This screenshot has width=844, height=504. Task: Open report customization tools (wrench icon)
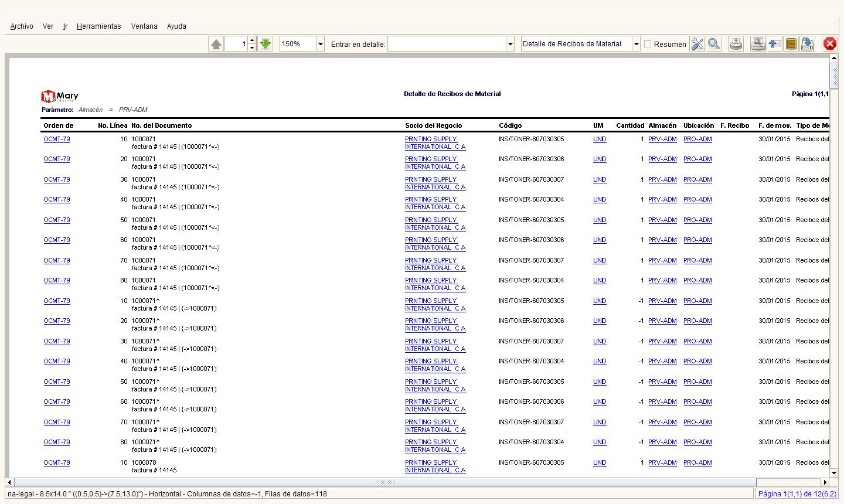697,44
